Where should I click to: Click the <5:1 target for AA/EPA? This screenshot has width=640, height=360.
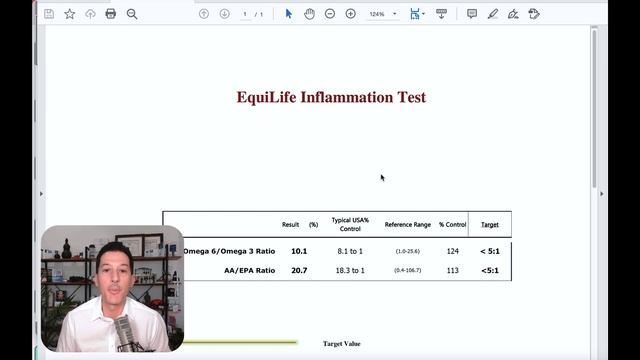[x=489, y=270]
